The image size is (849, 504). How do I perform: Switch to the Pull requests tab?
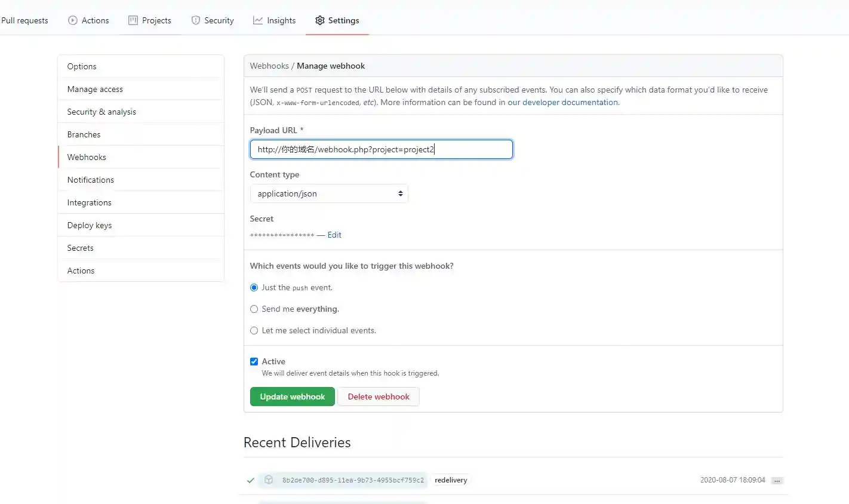point(24,20)
